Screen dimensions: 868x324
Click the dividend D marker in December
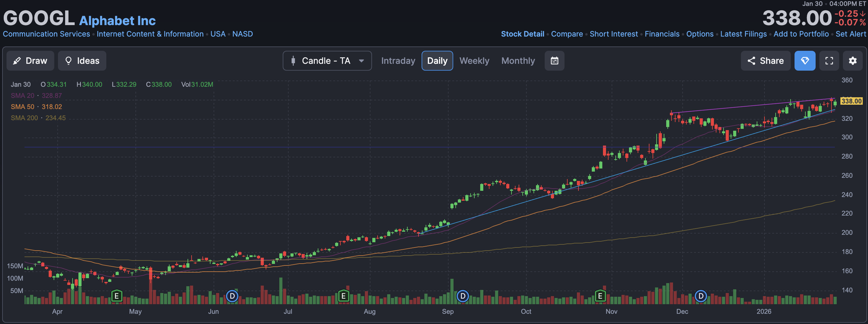pyautogui.click(x=701, y=296)
